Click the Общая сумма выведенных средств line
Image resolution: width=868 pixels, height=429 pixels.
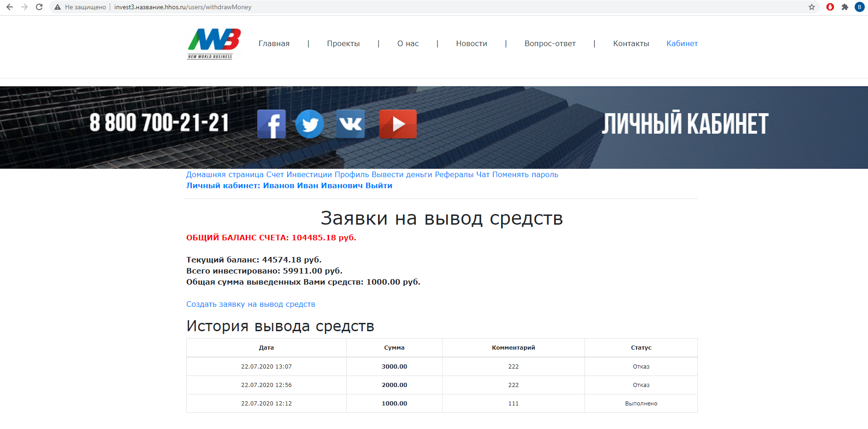coord(303,282)
